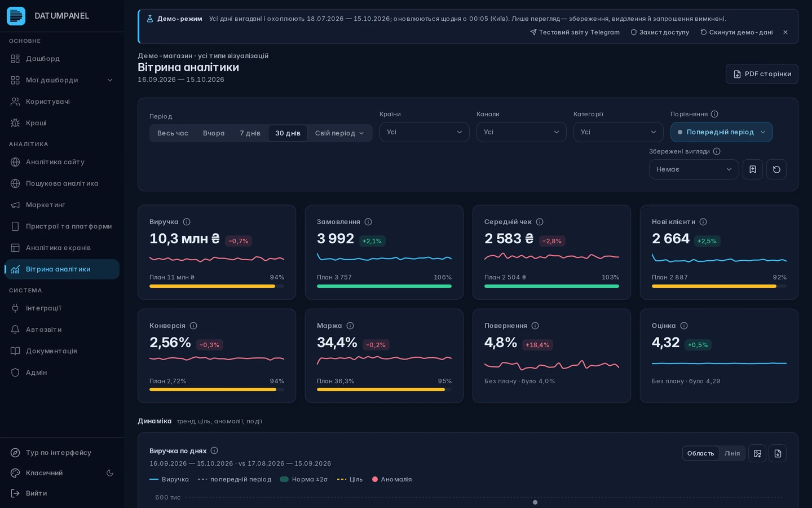Open info icon on Повернення card

(x=535, y=326)
